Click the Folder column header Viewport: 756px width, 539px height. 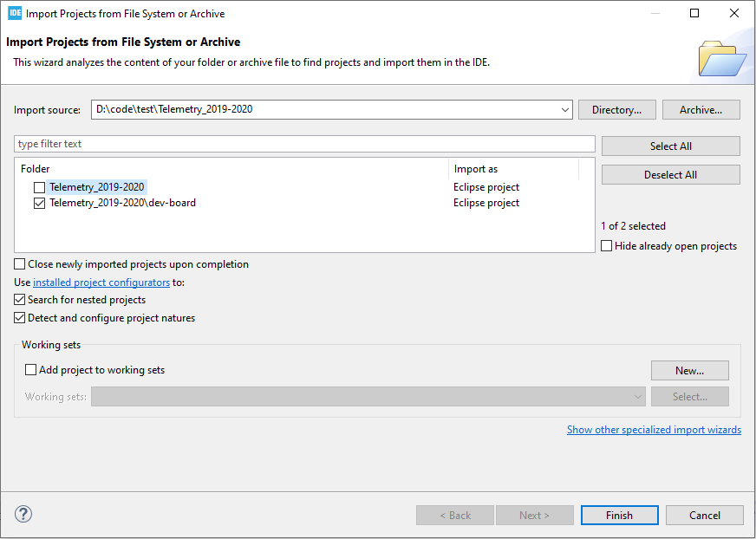tap(231, 169)
